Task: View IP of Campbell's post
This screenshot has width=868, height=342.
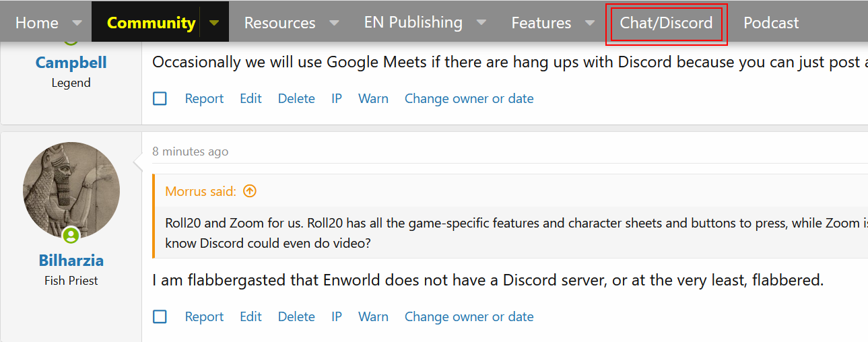Action: [x=337, y=98]
